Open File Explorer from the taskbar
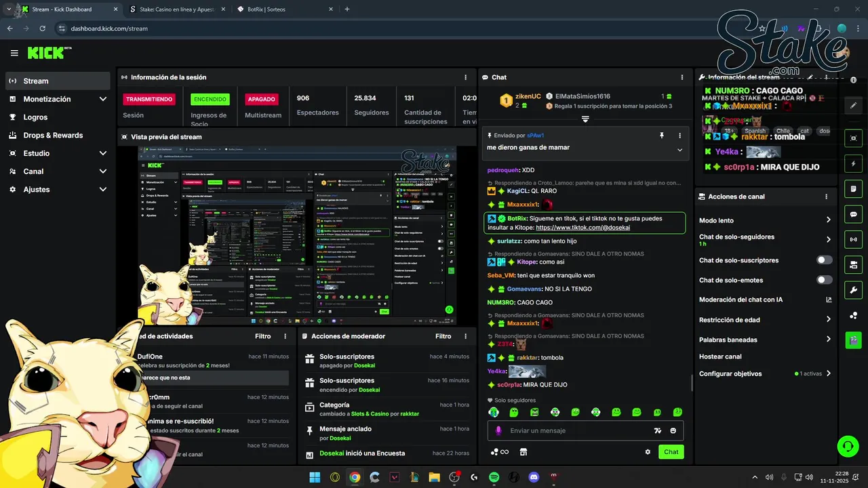868x488 pixels. [x=434, y=477]
